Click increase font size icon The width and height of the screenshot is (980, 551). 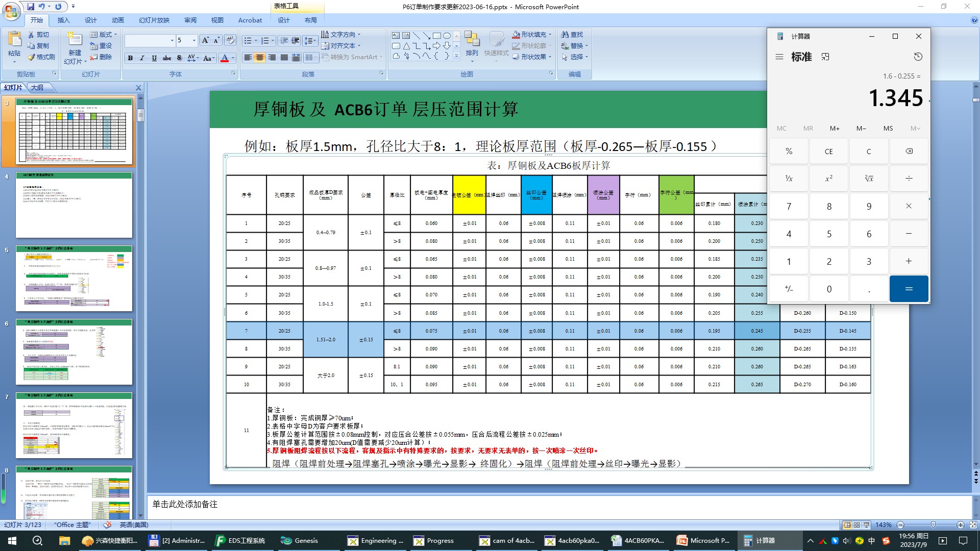(x=205, y=40)
